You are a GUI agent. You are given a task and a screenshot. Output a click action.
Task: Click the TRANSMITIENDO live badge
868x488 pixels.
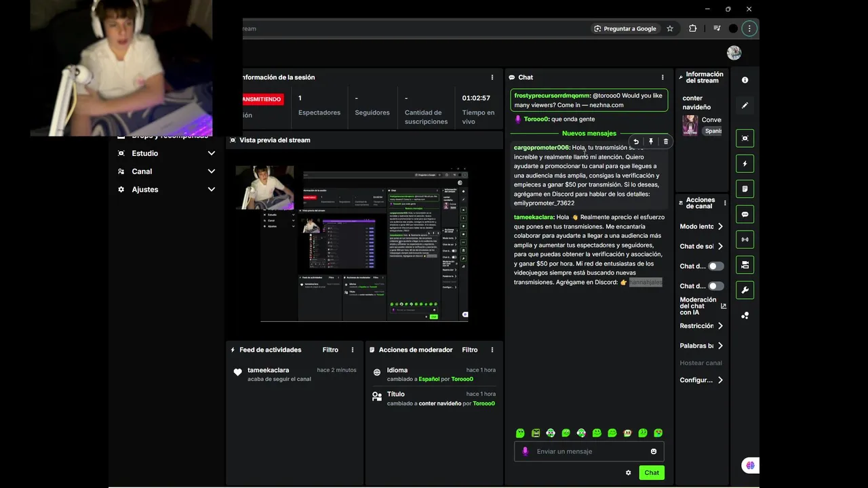(x=263, y=99)
